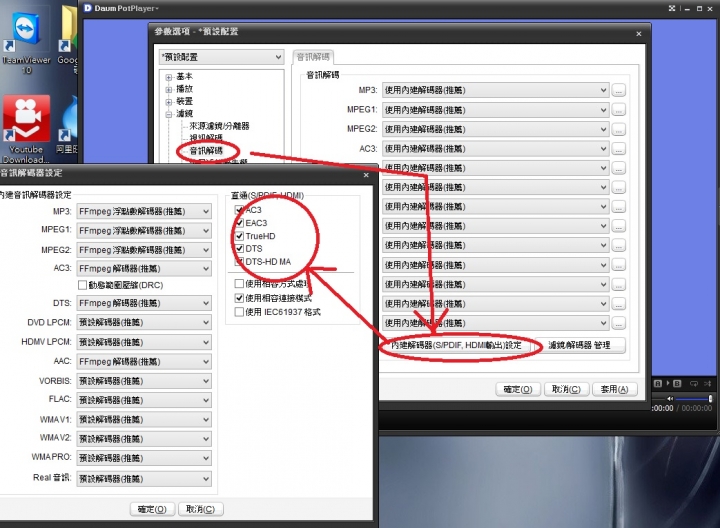Open AC3 decoder settings '...' button in preferences
Image resolution: width=720 pixels, height=528 pixels.
(x=619, y=149)
